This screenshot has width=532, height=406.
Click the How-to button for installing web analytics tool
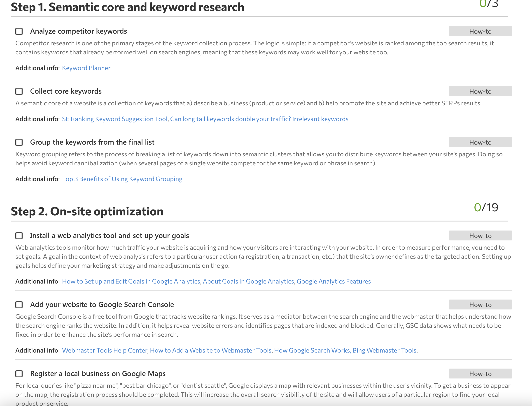(x=479, y=235)
